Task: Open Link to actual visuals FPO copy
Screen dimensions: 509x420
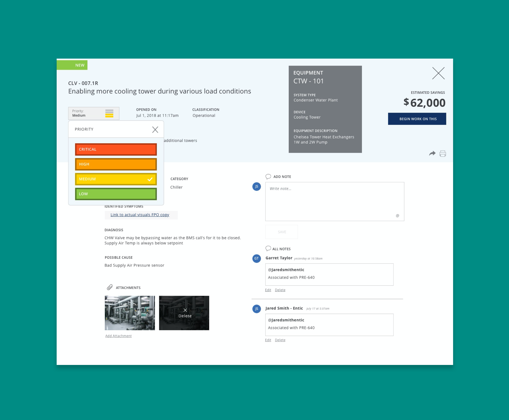Action: point(140,215)
